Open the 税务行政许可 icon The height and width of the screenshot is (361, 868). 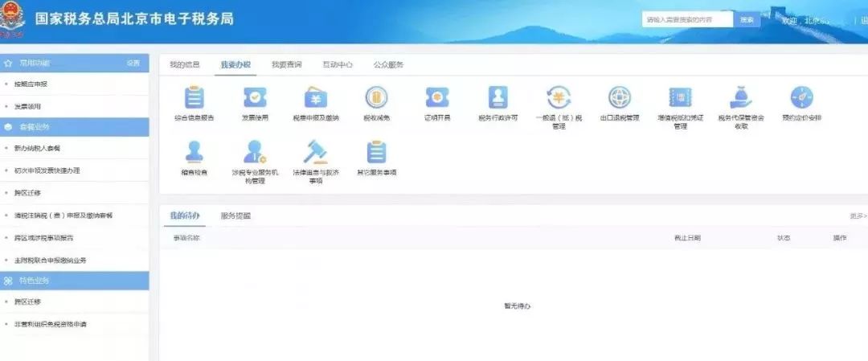pyautogui.click(x=497, y=97)
